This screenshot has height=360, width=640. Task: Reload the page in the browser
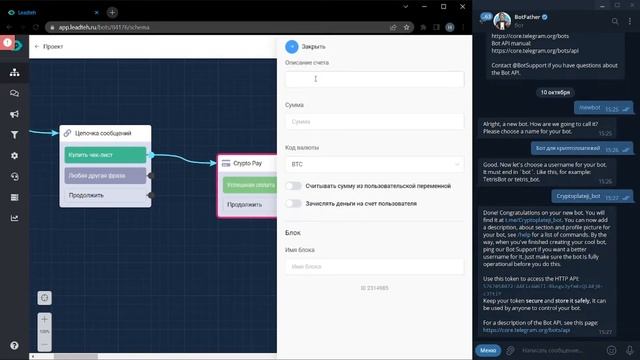pyautogui.click(x=36, y=27)
